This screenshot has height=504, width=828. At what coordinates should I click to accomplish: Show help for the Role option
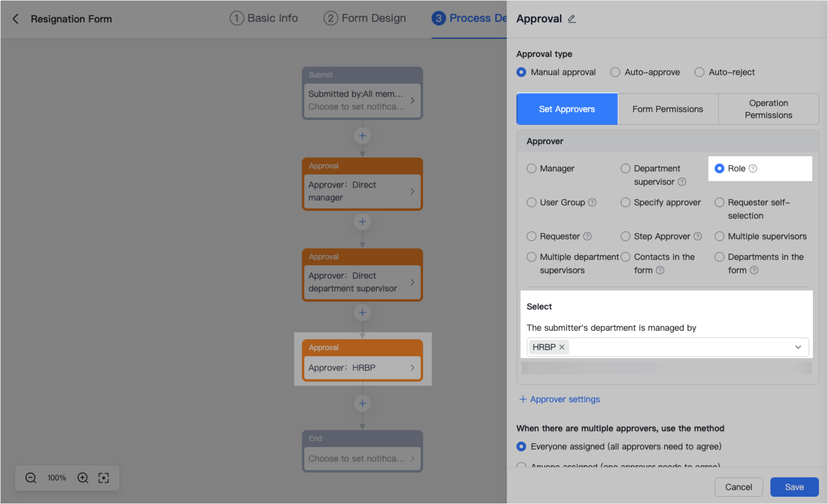click(x=753, y=168)
